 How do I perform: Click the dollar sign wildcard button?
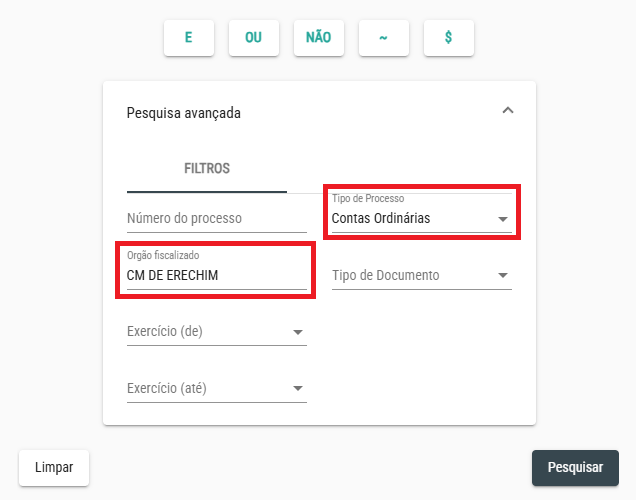click(448, 38)
